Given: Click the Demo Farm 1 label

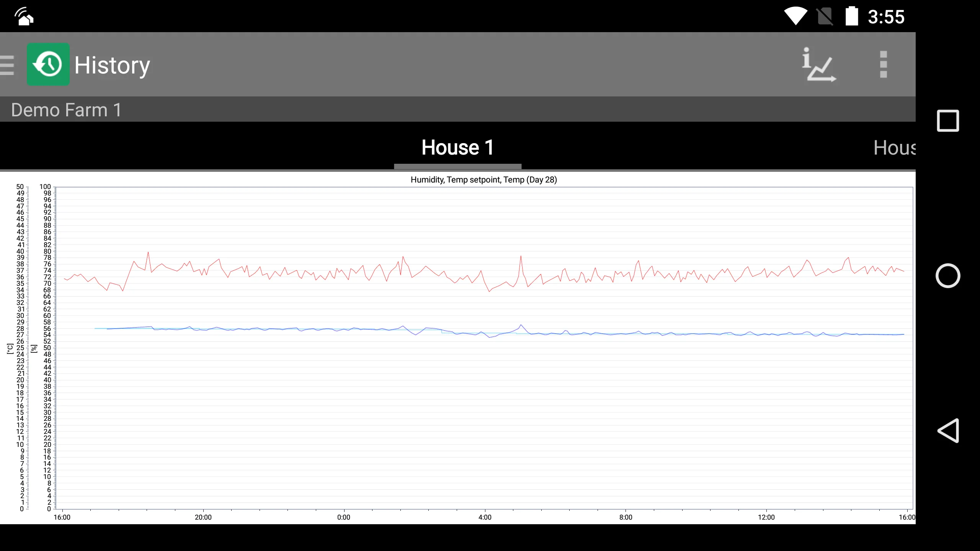Looking at the screenshot, I should (66, 109).
